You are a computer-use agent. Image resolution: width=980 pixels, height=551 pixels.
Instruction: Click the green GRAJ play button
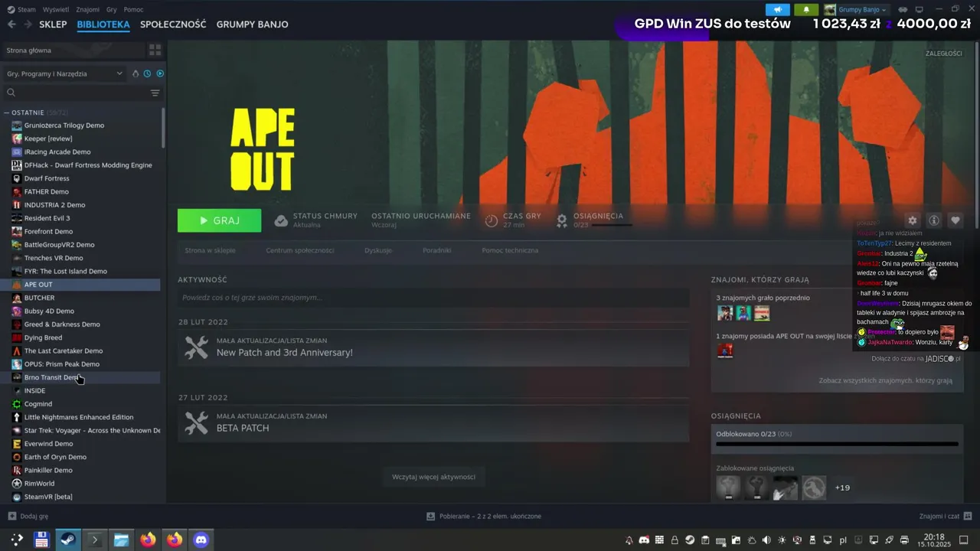tap(219, 220)
